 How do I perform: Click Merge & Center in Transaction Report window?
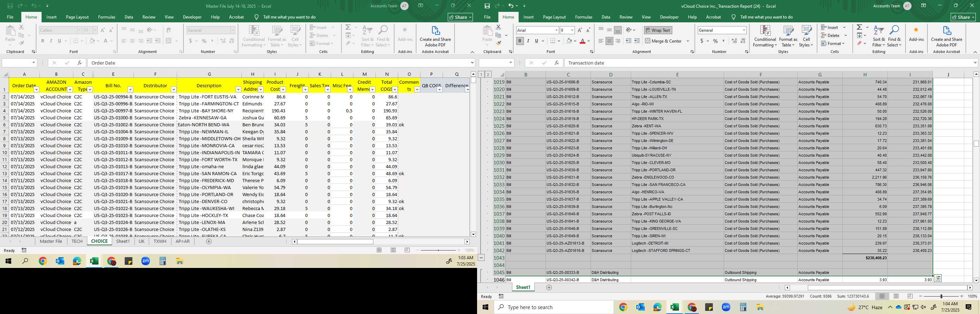click(x=664, y=41)
